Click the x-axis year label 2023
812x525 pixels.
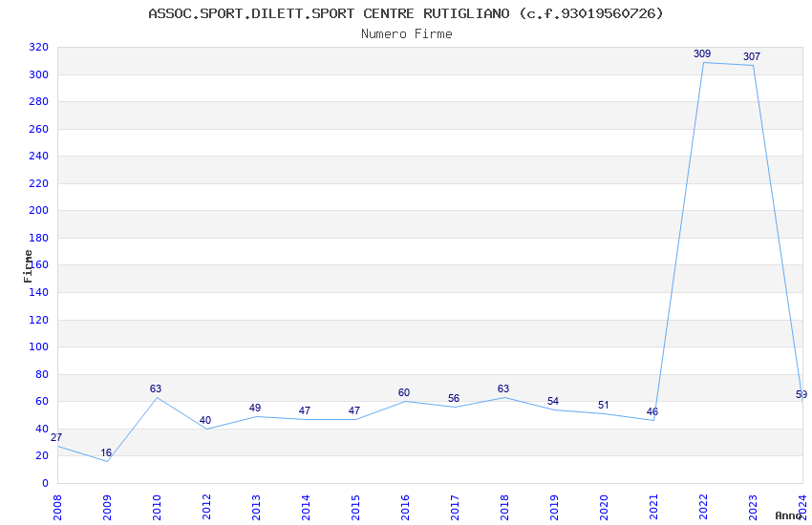754,507
